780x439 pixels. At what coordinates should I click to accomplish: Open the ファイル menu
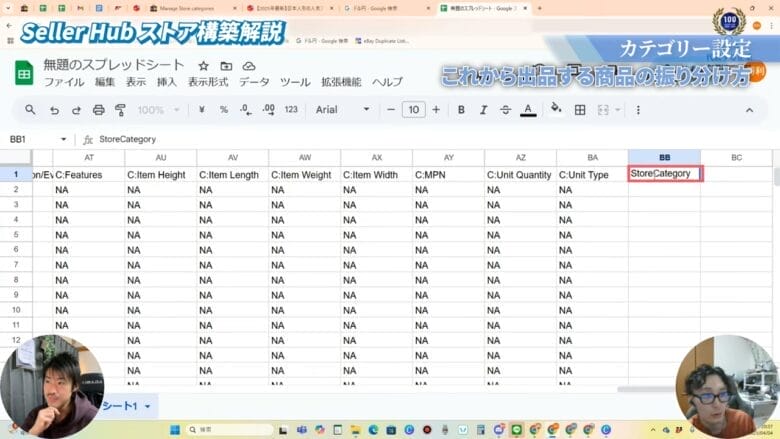pyautogui.click(x=64, y=82)
